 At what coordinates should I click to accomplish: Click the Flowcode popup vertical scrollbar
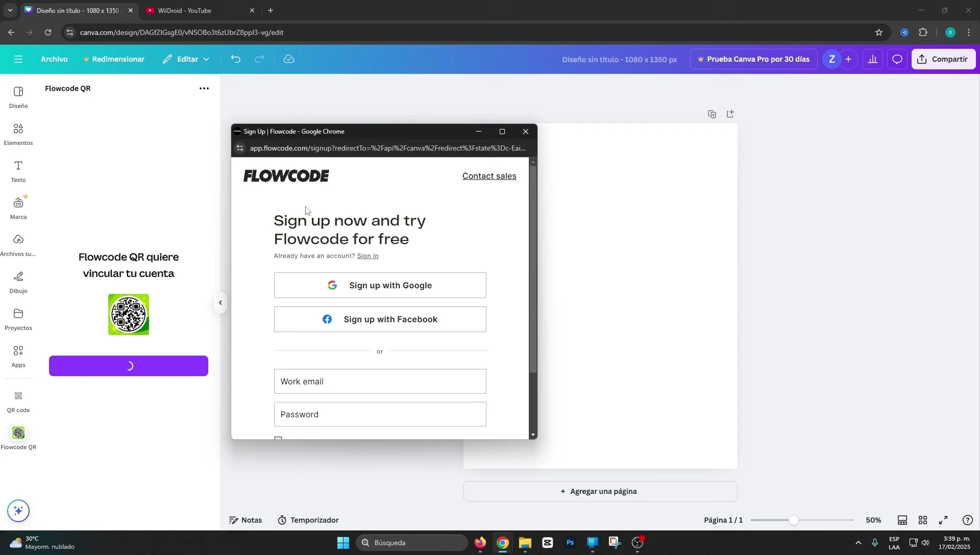point(533,269)
